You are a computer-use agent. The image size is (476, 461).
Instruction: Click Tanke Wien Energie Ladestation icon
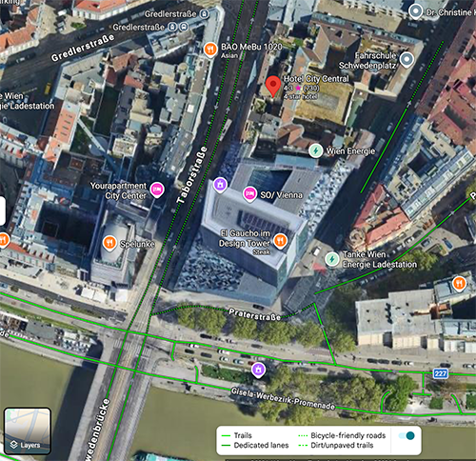331,259
